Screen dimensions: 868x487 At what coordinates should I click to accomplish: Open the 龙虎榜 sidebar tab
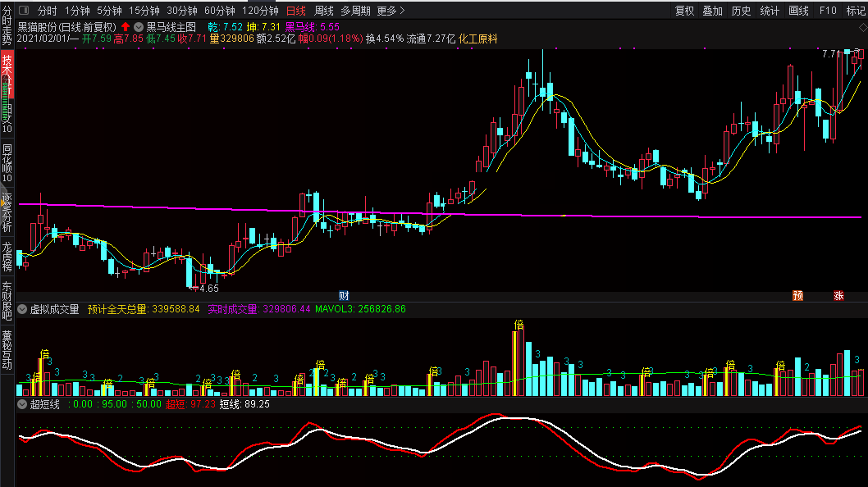click(x=7, y=257)
